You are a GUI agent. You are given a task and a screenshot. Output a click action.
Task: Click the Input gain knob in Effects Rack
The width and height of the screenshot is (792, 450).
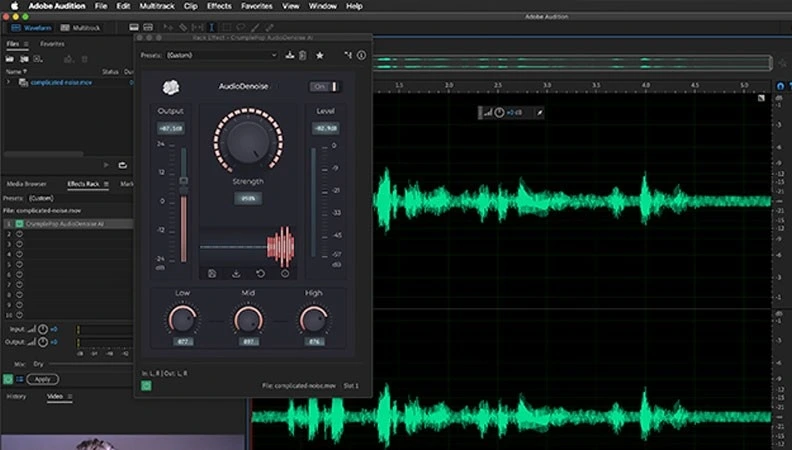click(43, 329)
